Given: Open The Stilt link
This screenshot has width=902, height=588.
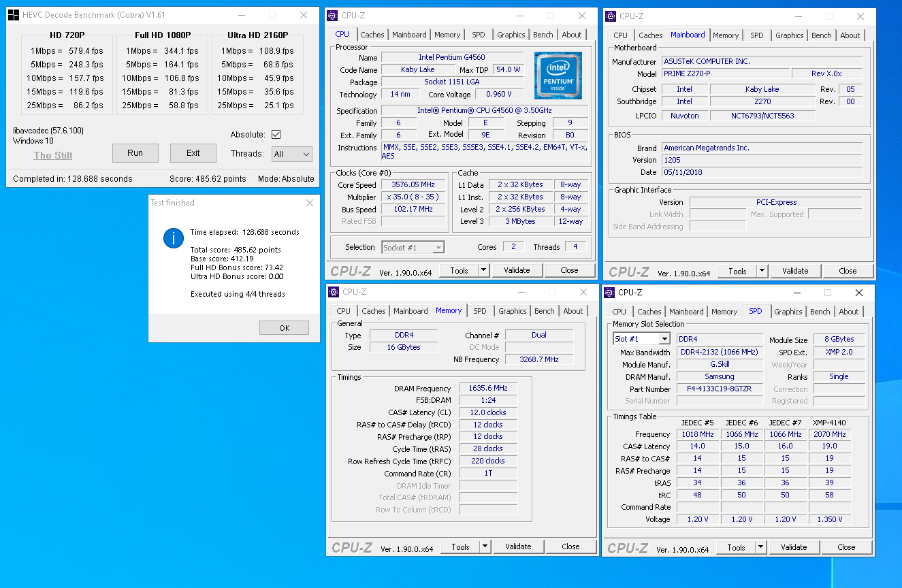Looking at the screenshot, I should 53,155.
